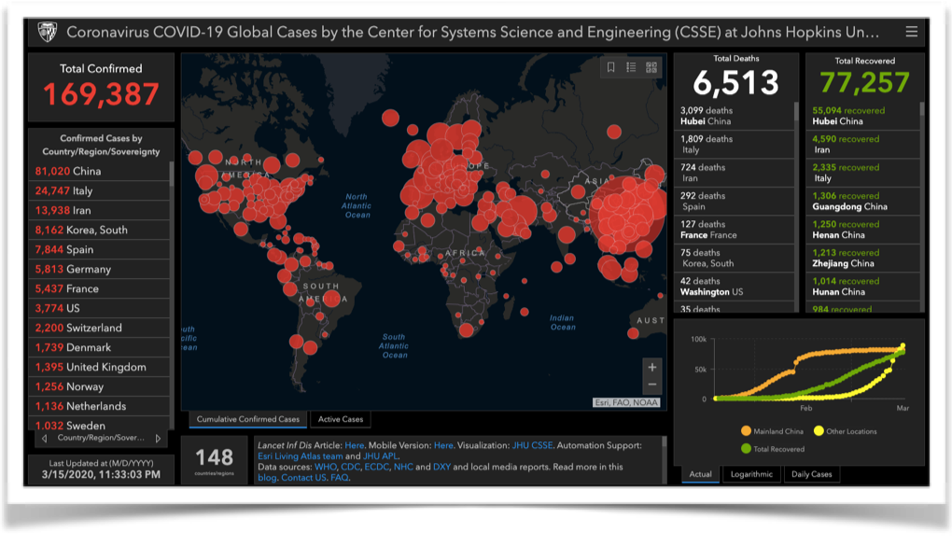952x560 pixels.
Task: Select Netherlands in confirmed cases list
Action: (x=99, y=406)
